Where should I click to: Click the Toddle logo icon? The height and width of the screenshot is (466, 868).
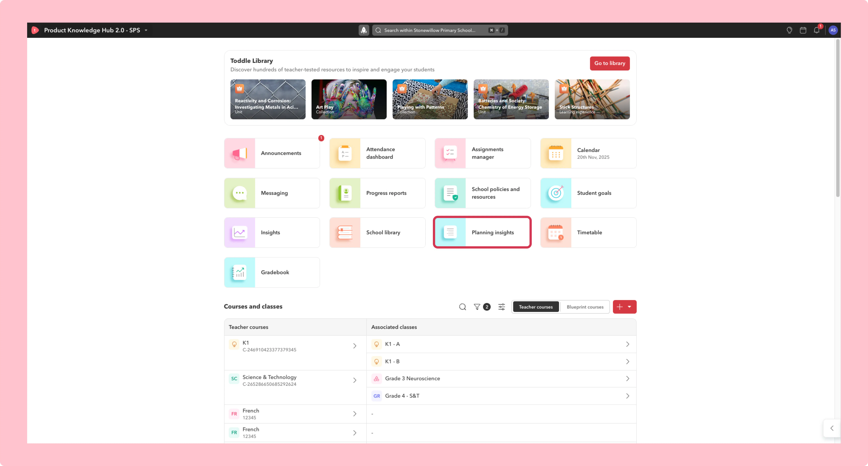[x=35, y=30]
